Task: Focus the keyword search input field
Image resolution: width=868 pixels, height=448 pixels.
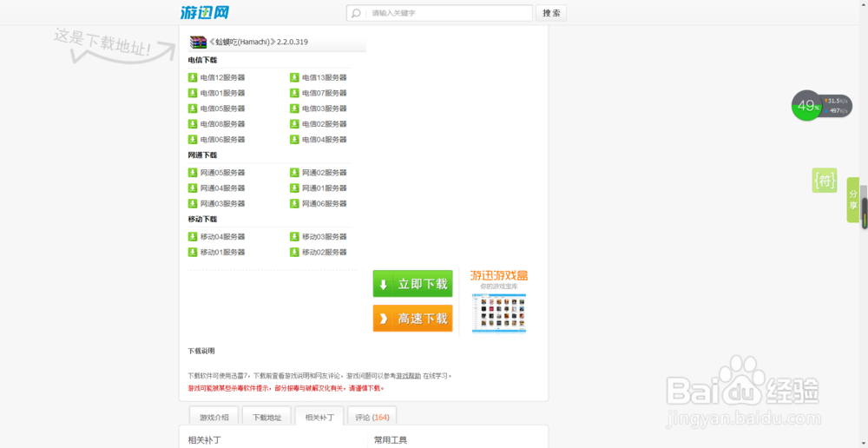Action: point(439,13)
